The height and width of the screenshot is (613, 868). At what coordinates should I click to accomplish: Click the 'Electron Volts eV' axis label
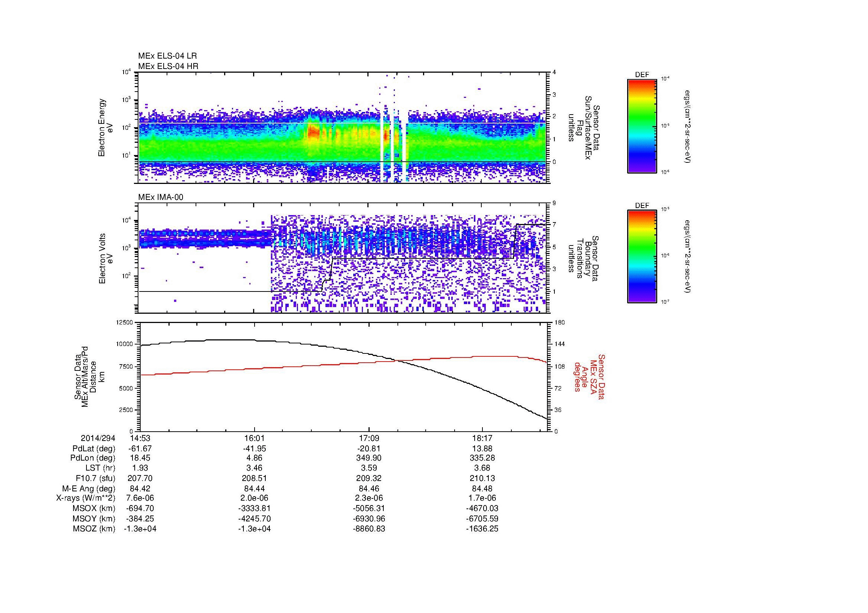[105, 258]
